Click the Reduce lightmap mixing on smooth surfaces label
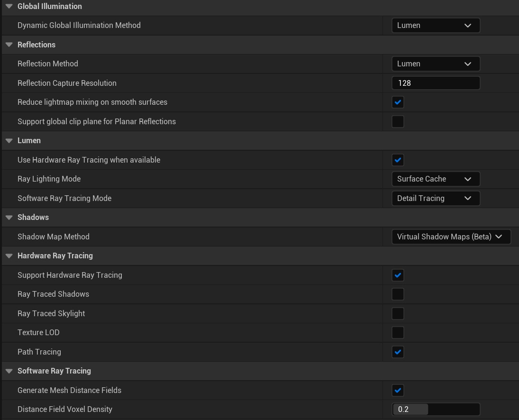This screenshot has width=519, height=420. [x=92, y=102]
